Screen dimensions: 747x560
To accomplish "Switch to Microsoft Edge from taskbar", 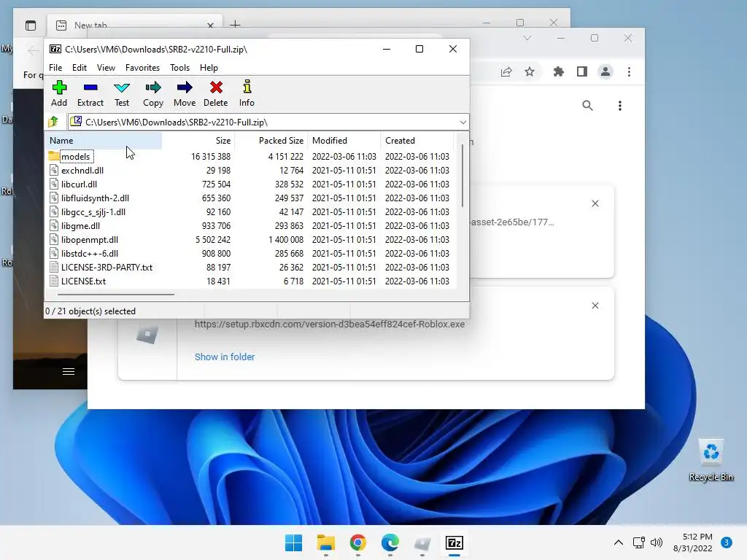I will [x=390, y=542].
